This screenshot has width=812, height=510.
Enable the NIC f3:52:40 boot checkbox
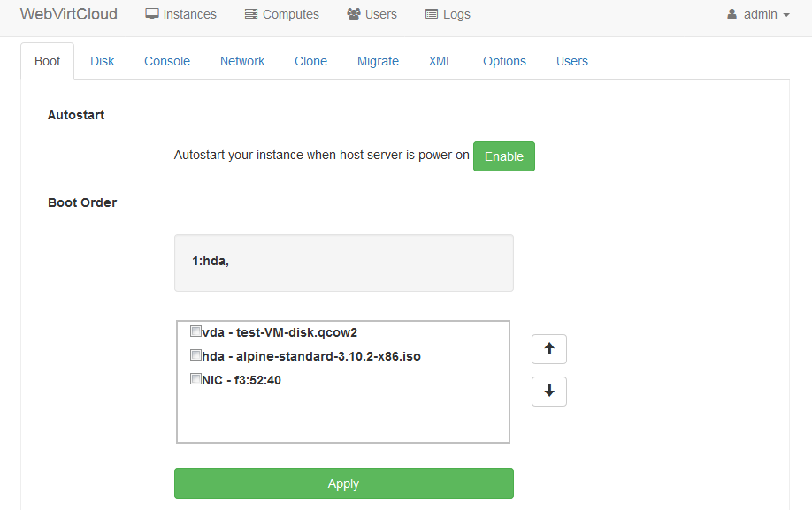195,379
